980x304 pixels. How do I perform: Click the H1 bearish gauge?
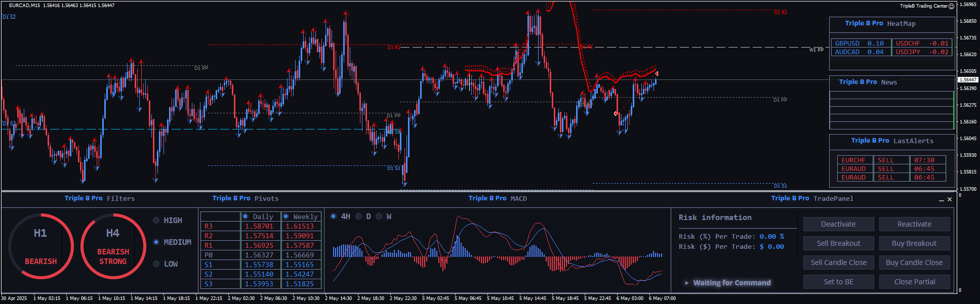(x=40, y=246)
